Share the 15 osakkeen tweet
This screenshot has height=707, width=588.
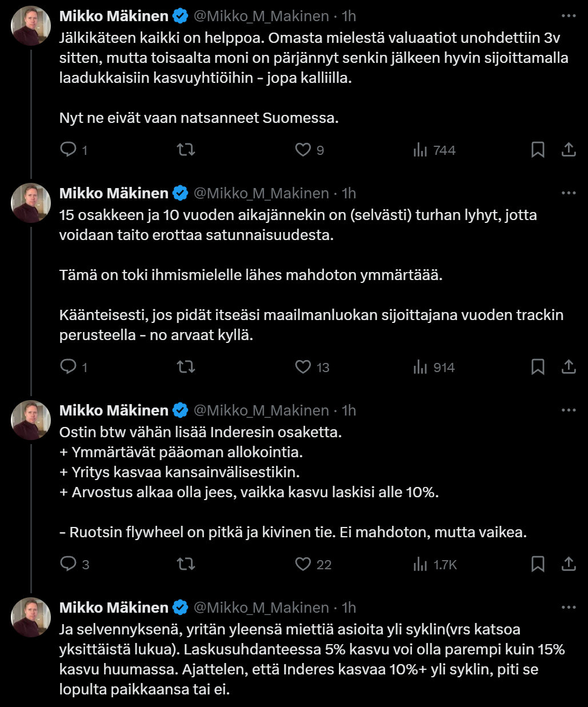569,367
